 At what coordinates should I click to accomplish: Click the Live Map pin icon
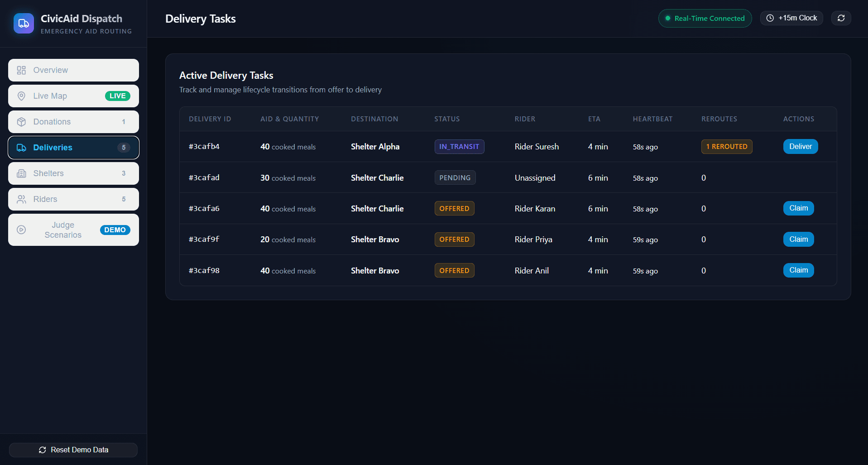coord(21,96)
